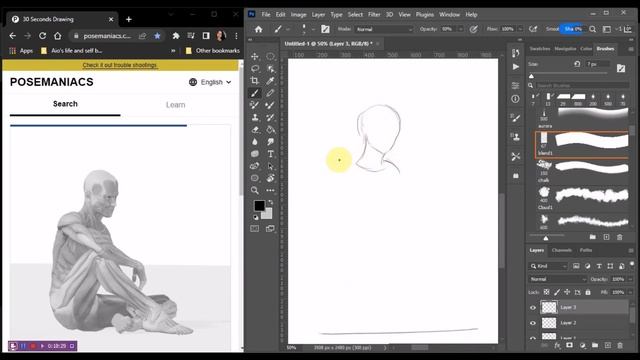The width and height of the screenshot is (640, 360).
Task: Select the Clone Stamp tool
Action: (x=255, y=118)
